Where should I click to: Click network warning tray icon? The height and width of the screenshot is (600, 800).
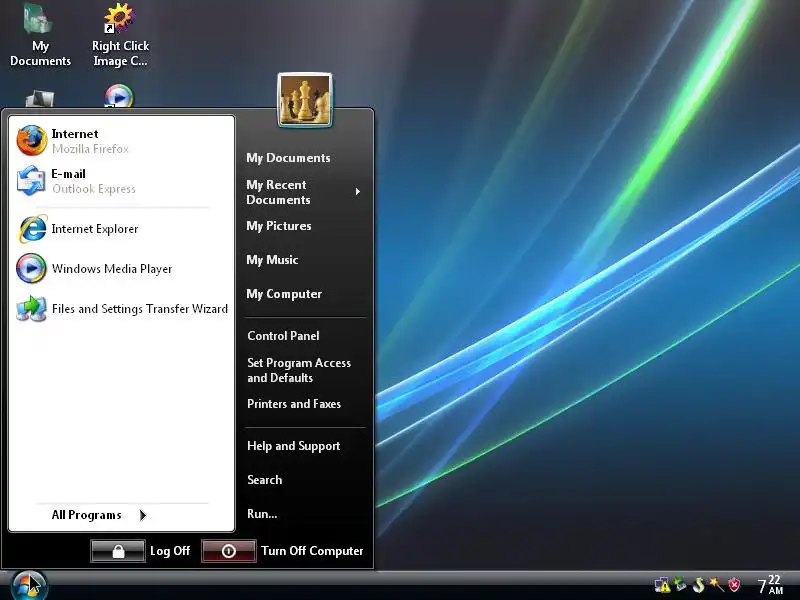662,584
